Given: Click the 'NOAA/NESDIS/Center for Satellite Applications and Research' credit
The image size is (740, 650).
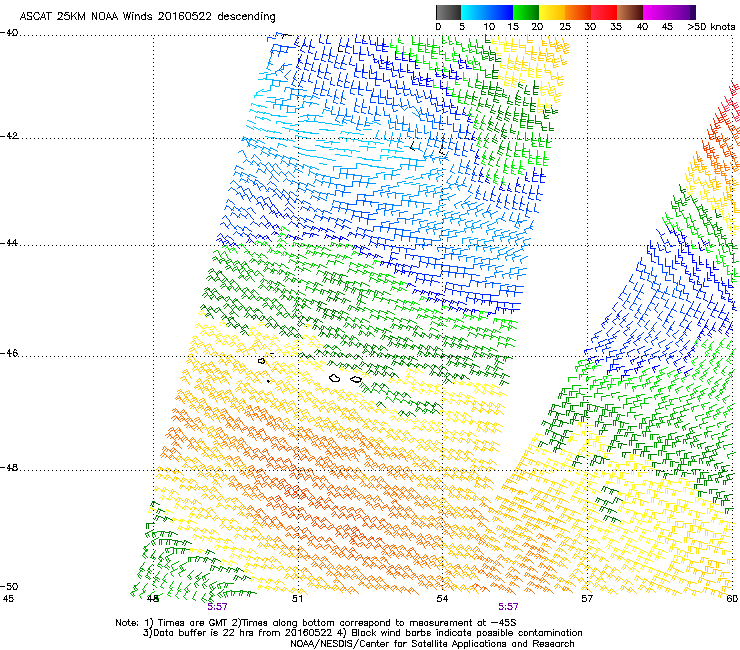Looking at the screenshot, I should click(x=432, y=644).
